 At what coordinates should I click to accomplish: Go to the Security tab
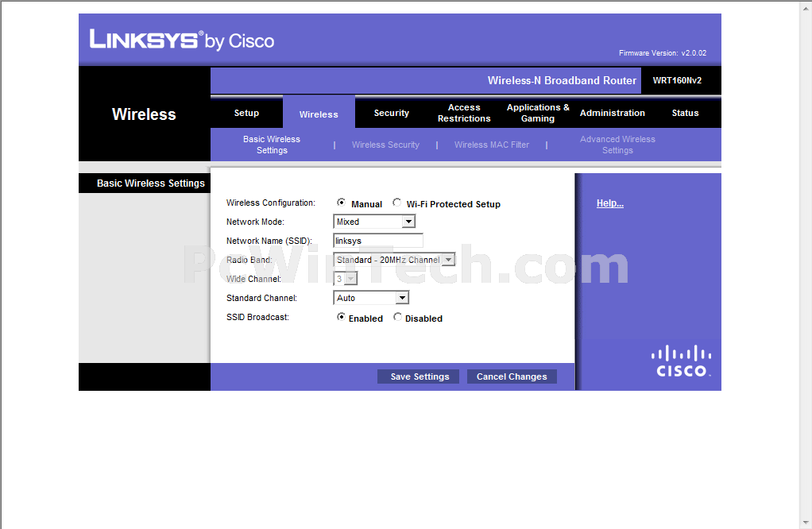(x=392, y=113)
